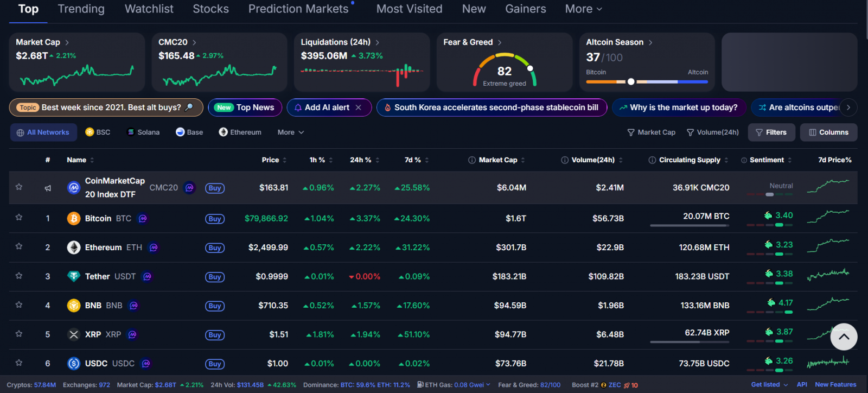Image resolution: width=868 pixels, height=393 pixels.
Task: Star USDC to add to watchlist
Action: pyautogui.click(x=19, y=363)
